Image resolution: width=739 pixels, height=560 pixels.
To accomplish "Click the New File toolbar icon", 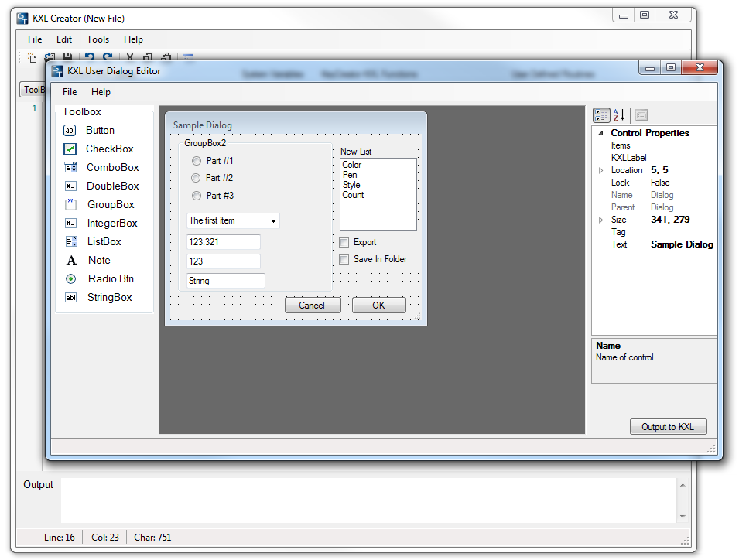I will click(32, 58).
